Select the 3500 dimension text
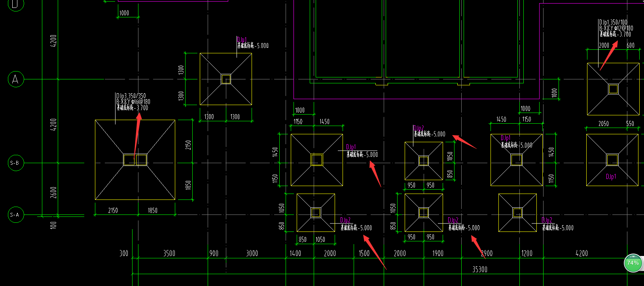This screenshot has height=286, width=644. (x=169, y=253)
